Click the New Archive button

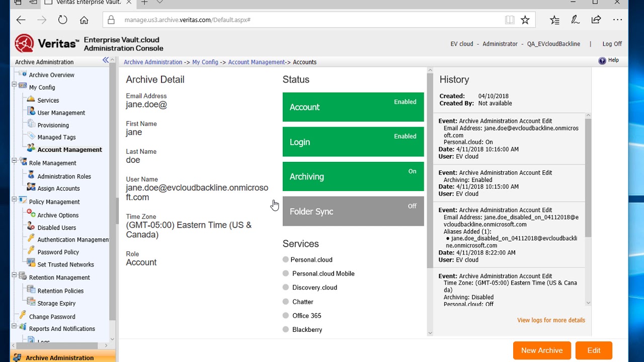pyautogui.click(x=542, y=350)
